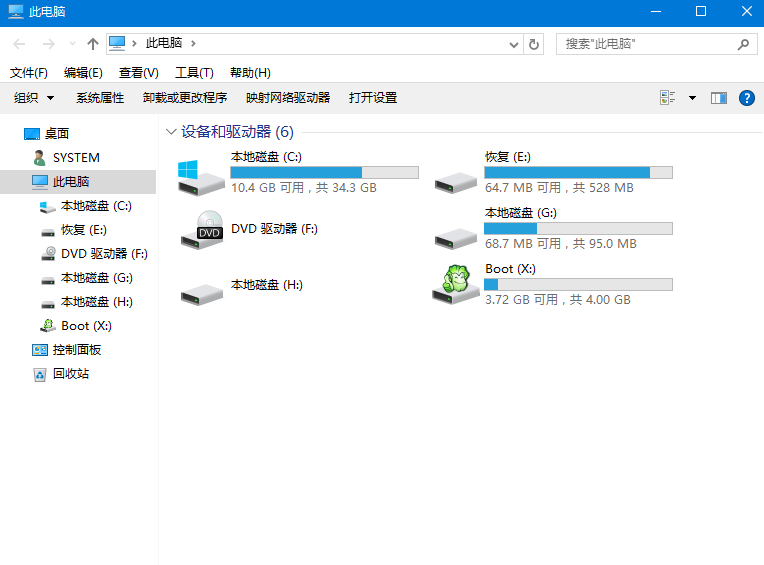
Task: Select the C: drive Windows icon
Action: [x=200, y=177]
